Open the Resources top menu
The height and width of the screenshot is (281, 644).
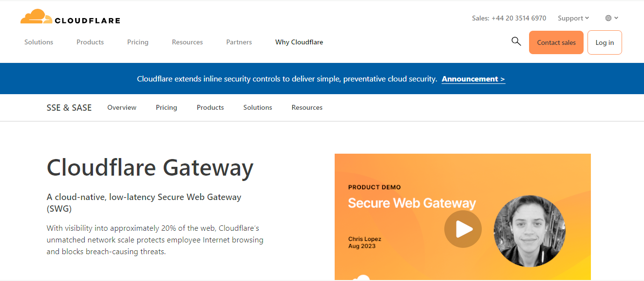187,42
